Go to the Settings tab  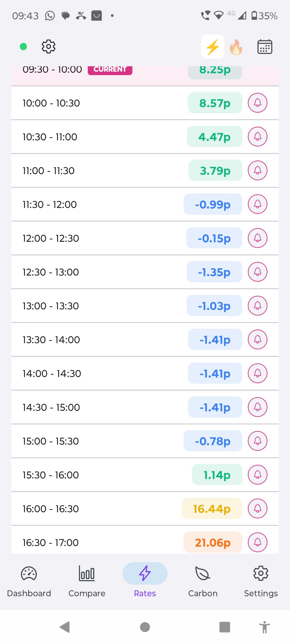261,580
